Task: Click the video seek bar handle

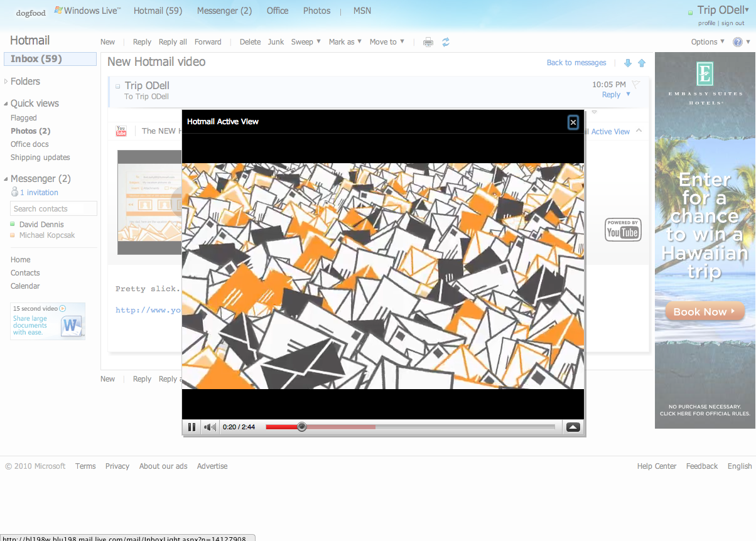Action: 302,427
